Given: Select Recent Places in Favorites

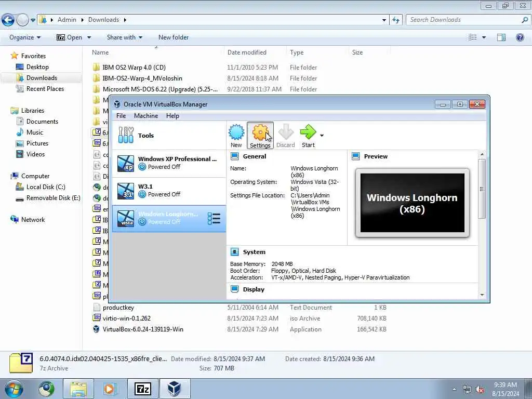Looking at the screenshot, I should pyautogui.click(x=45, y=88).
